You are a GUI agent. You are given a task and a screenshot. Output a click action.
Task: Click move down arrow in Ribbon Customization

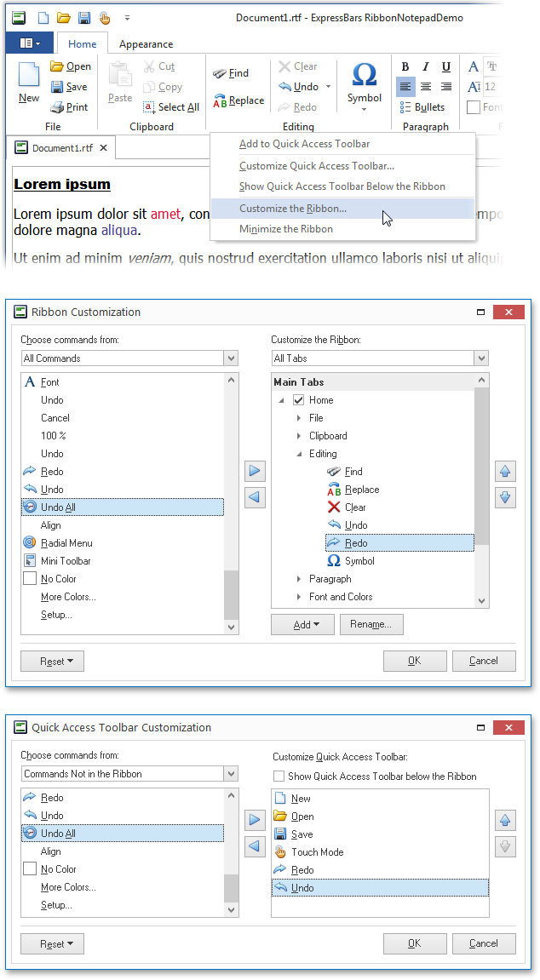click(505, 497)
